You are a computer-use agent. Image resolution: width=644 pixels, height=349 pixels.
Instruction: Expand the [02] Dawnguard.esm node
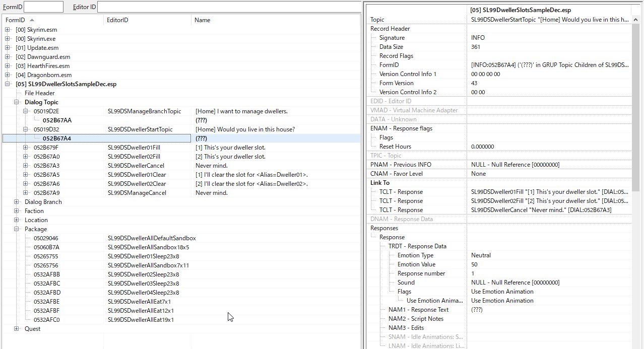(8, 57)
